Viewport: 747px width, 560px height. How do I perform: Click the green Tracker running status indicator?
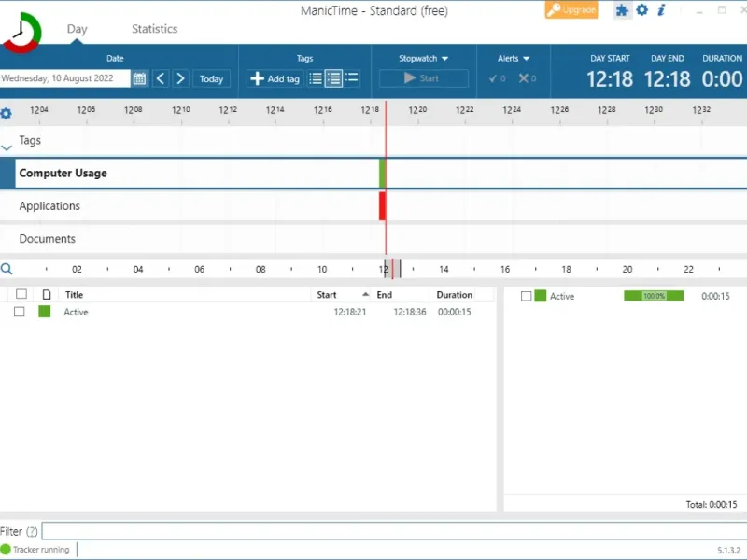tap(6, 549)
